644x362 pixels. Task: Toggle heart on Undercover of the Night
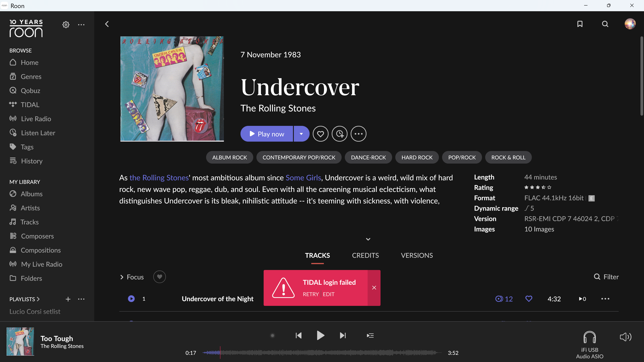coord(529,299)
